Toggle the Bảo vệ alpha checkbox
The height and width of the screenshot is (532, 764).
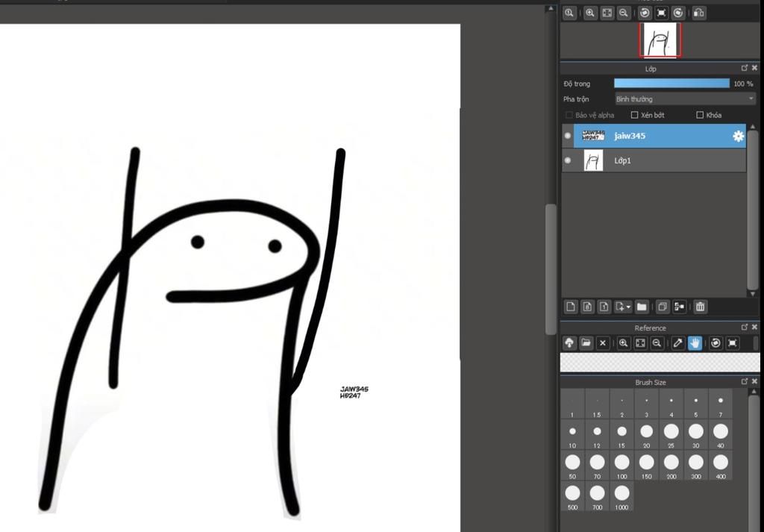[x=569, y=115]
